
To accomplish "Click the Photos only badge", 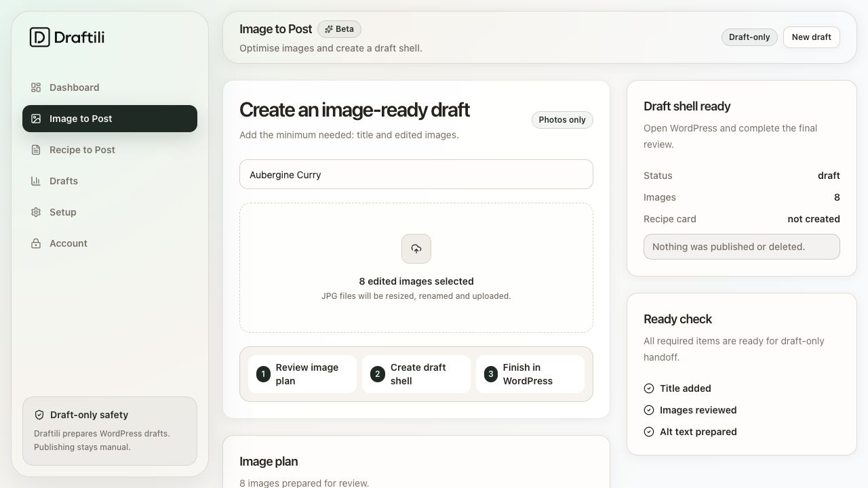I will pos(562,120).
